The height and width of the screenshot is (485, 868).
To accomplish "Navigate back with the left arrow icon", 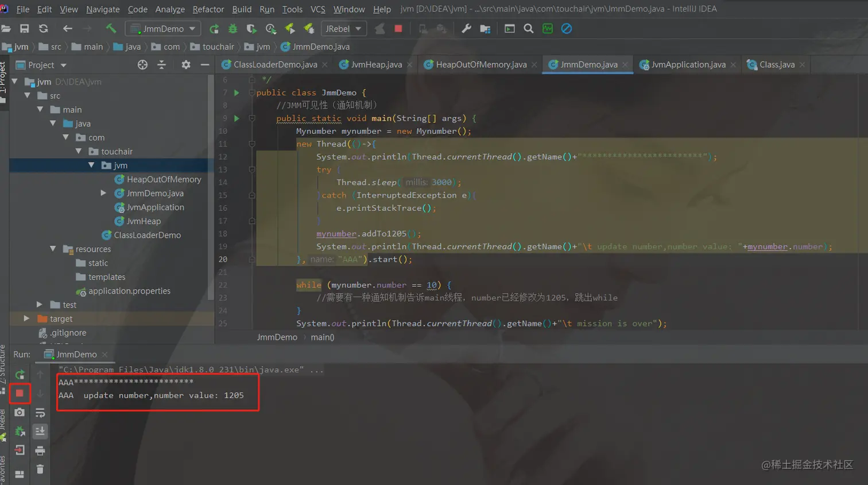I will pos(68,28).
